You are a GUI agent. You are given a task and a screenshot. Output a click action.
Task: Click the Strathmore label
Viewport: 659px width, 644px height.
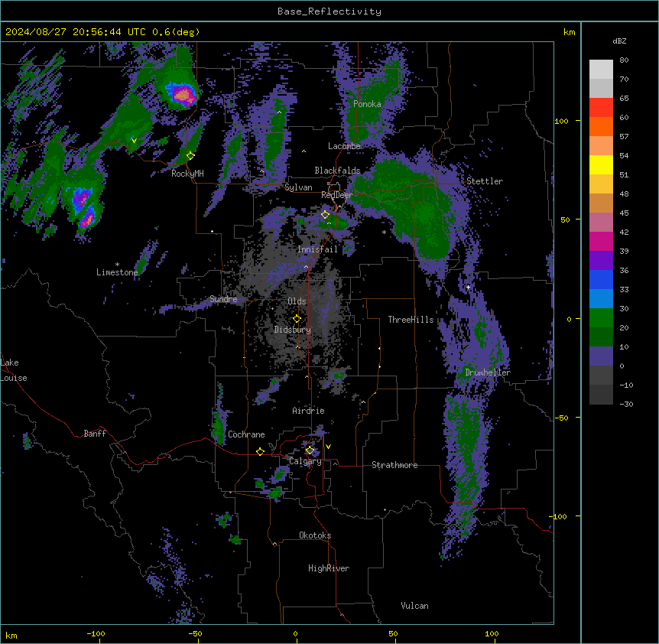[394, 465]
